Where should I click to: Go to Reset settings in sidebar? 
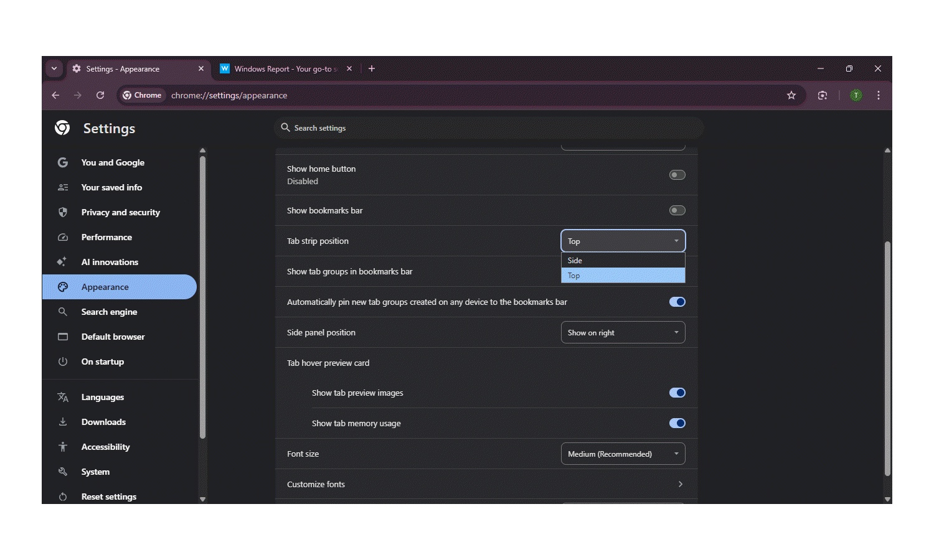tap(108, 497)
